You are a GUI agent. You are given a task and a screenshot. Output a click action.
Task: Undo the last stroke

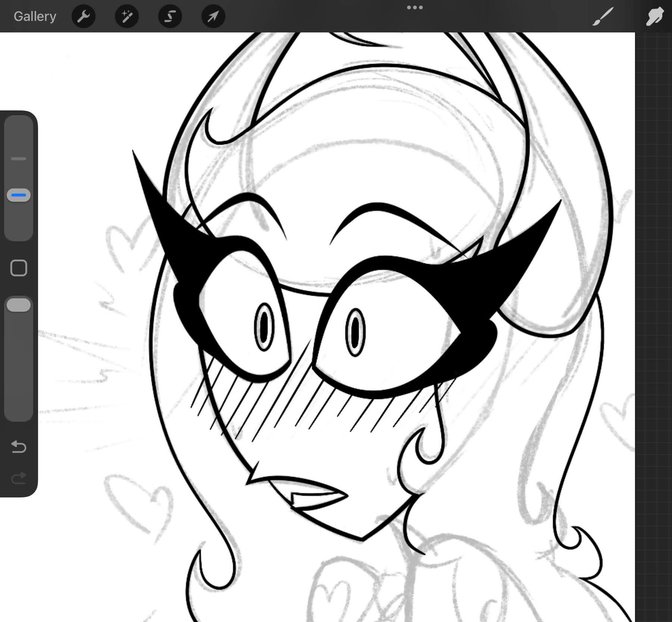point(19,446)
